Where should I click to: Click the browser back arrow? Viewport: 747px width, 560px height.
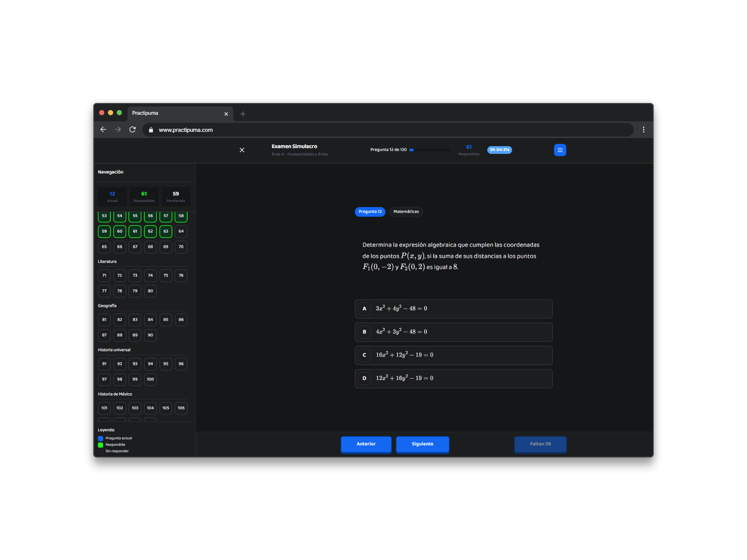click(x=103, y=129)
